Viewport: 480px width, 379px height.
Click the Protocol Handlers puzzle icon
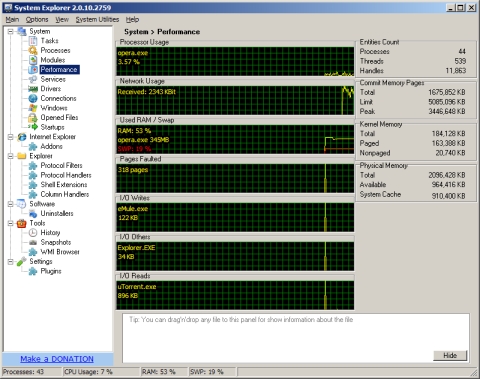point(33,175)
